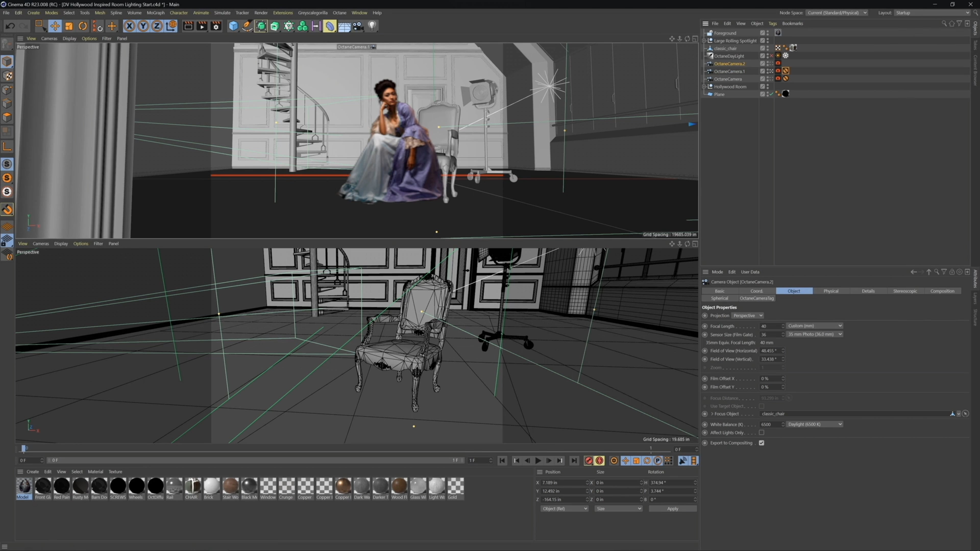Click the Camera object icon

point(358,26)
